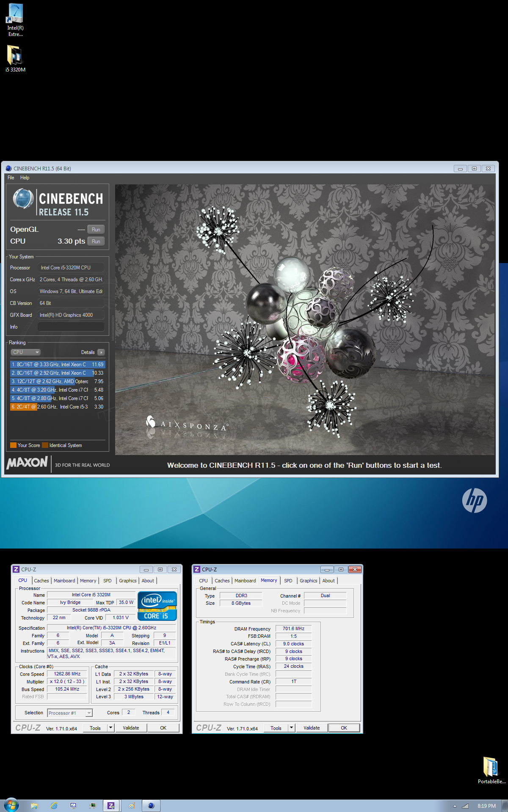Open the File menu in CINEBENCH
Screen dimensions: 508x812
click(x=11, y=178)
